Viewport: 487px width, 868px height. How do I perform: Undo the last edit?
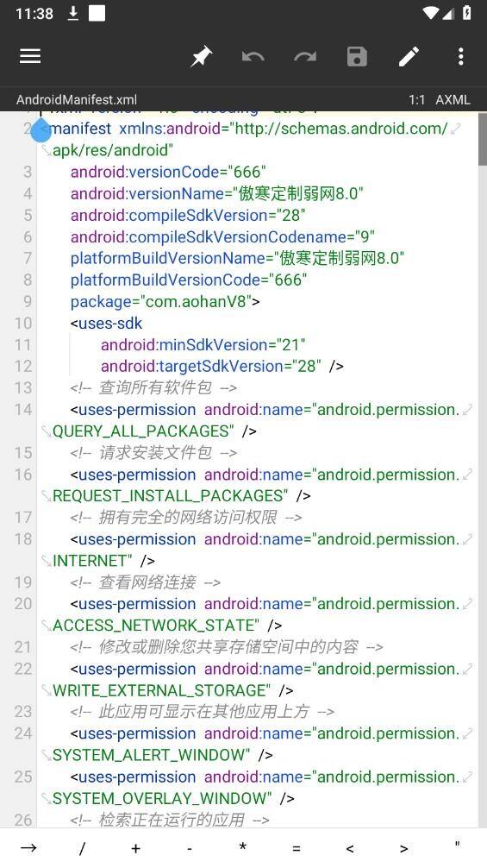coord(253,56)
